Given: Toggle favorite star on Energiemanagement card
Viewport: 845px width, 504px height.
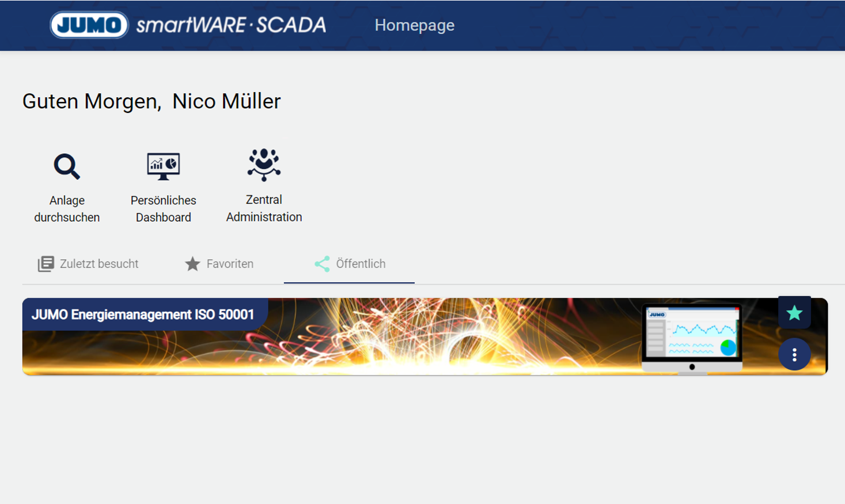Looking at the screenshot, I should tap(794, 313).
